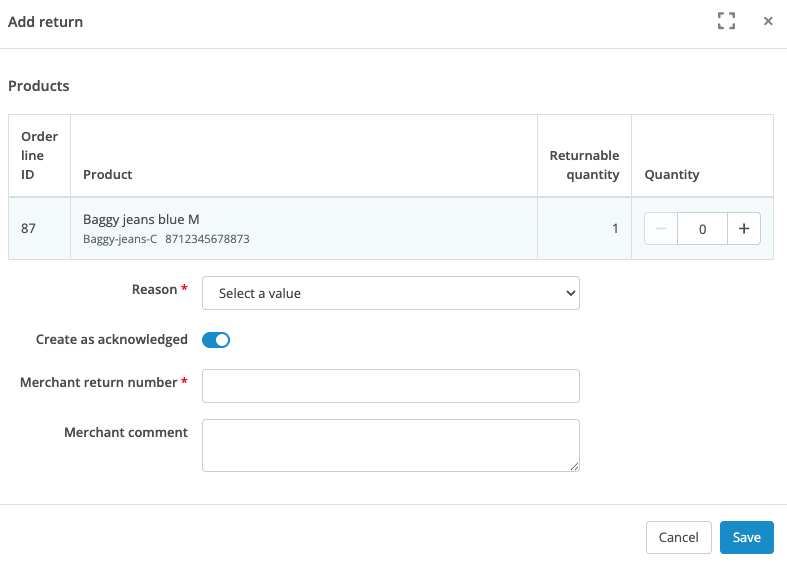787x565 pixels.
Task: Click the Order line ID column header
Action: pyautogui.click(x=39, y=156)
